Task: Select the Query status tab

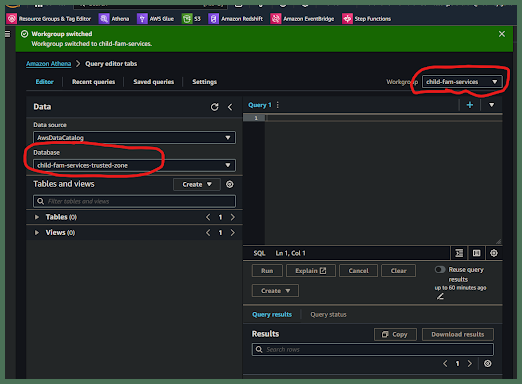Action: tap(328, 315)
